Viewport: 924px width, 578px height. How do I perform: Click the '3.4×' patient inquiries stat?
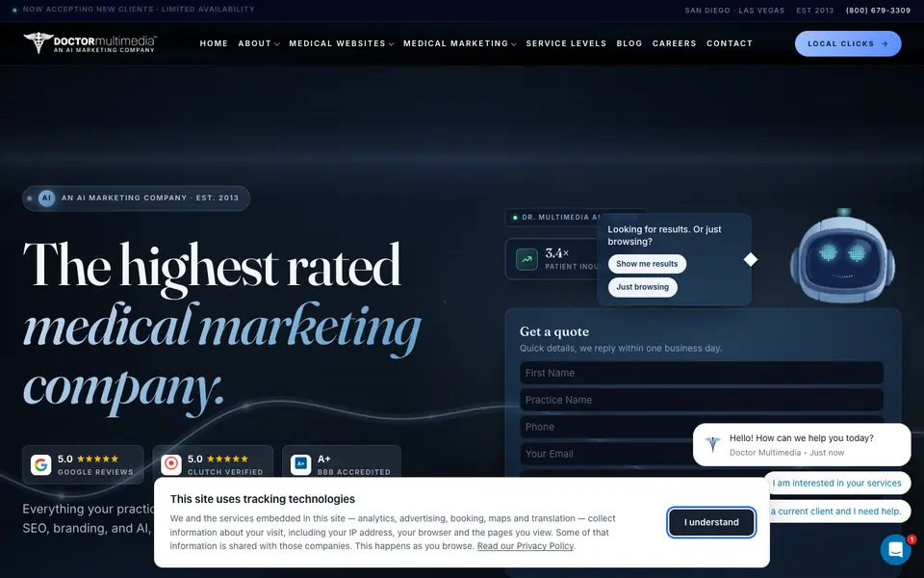coord(557,253)
